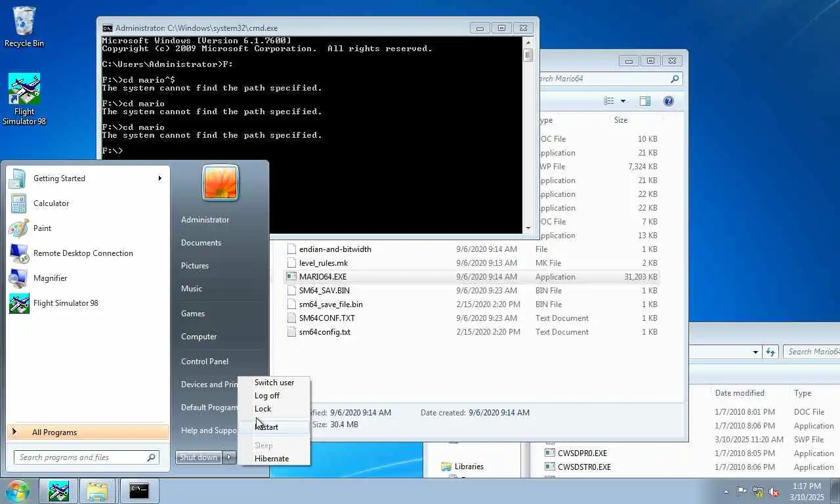Expand Getting Started submenu arrow
The image size is (840, 504).
pyautogui.click(x=159, y=178)
